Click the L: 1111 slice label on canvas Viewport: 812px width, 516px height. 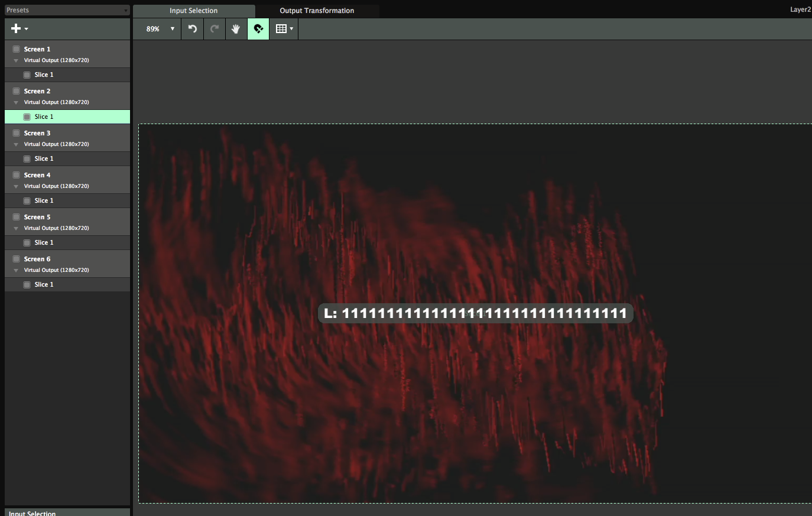[475, 313]
